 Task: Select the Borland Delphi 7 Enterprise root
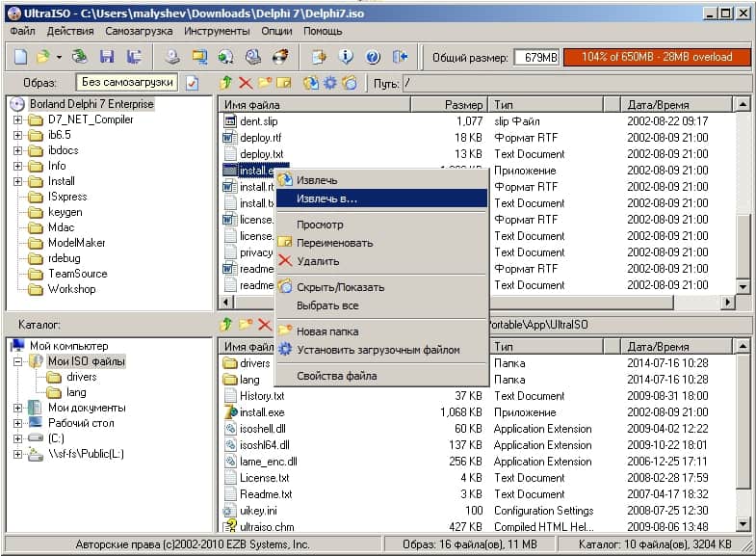tap(91, 104)
